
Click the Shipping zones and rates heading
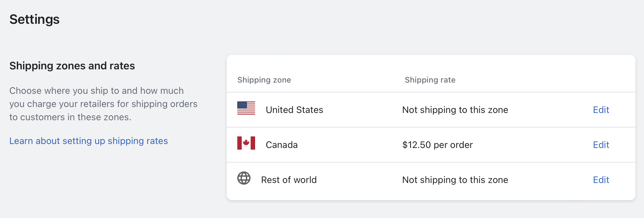click(x=72, y=66)
